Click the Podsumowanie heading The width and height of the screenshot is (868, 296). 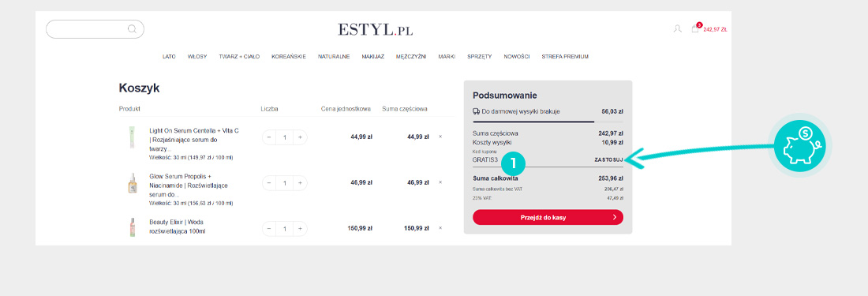[504, 96]
